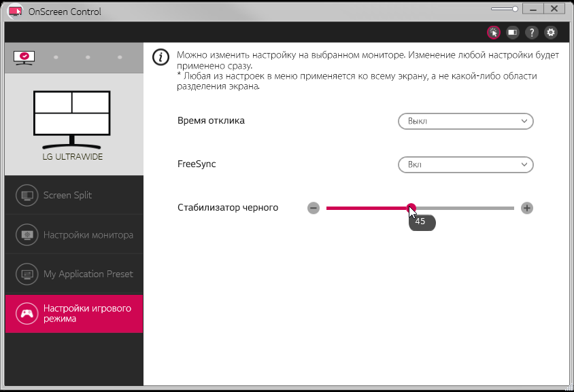Expand the Время отклика dropdown
This screenshot has width=574, height=392.
pos(466,121)
